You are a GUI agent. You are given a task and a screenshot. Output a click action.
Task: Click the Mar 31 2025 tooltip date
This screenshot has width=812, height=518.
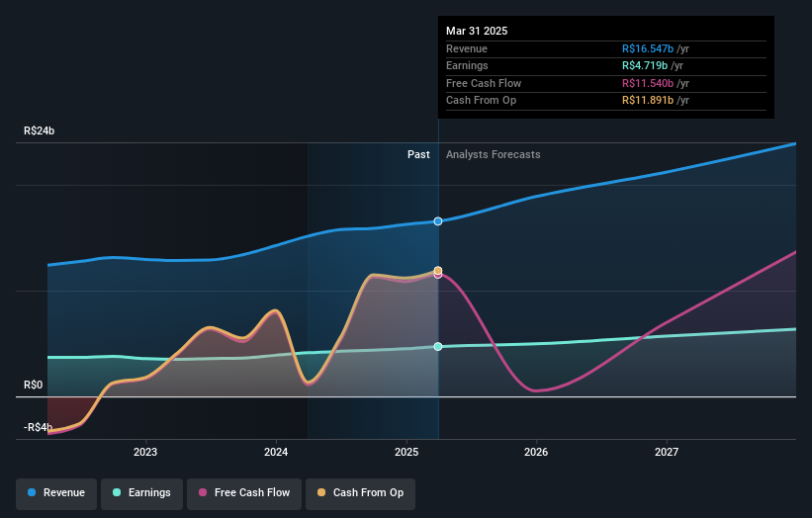coord(477,31)
